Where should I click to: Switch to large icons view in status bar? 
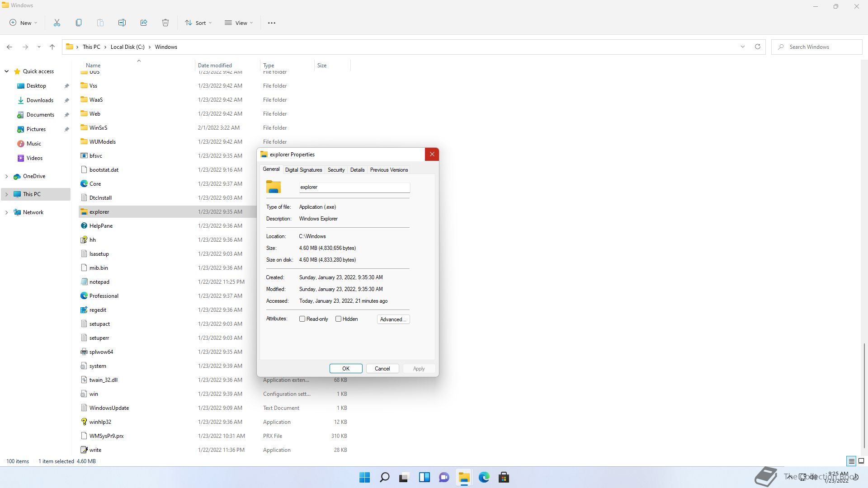(861, 461)
